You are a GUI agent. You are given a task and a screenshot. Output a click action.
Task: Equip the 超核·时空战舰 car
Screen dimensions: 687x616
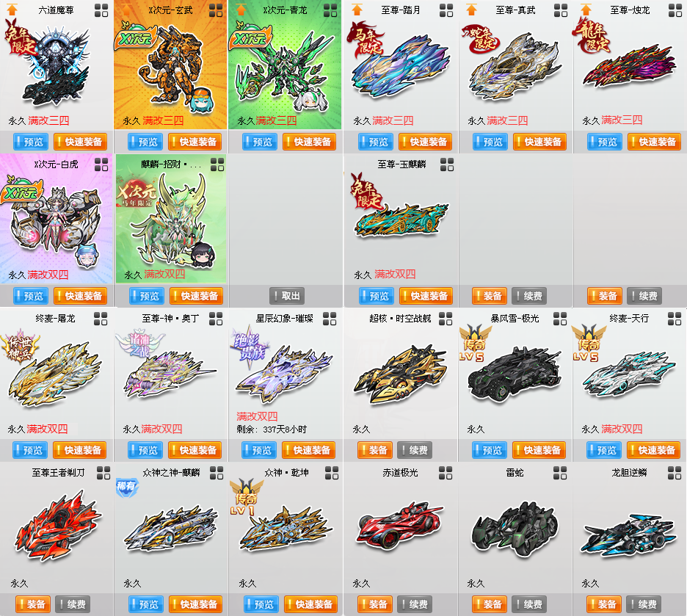(x=374, y=450)
